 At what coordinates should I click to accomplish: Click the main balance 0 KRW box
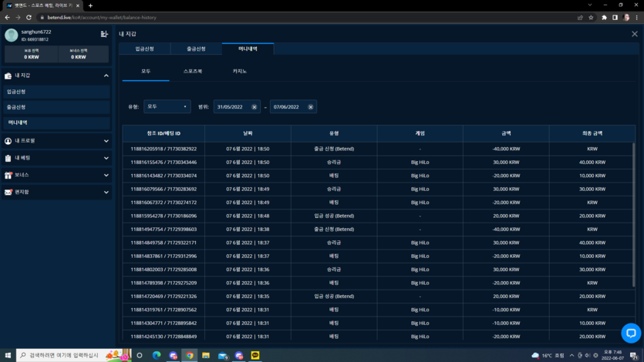pyautogui.click(x=32, y=54)
